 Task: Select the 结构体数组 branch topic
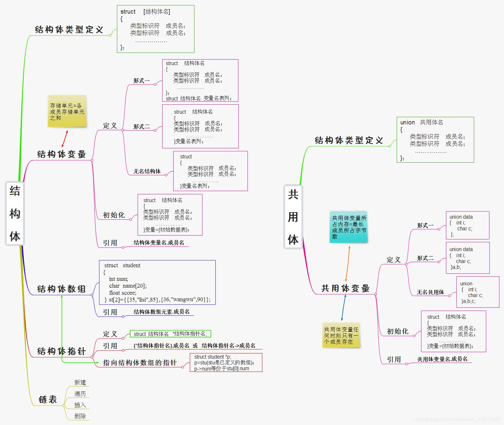[x=62, y=289]
